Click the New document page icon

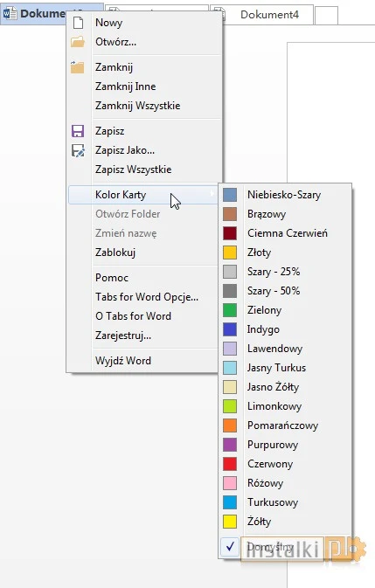78,23
